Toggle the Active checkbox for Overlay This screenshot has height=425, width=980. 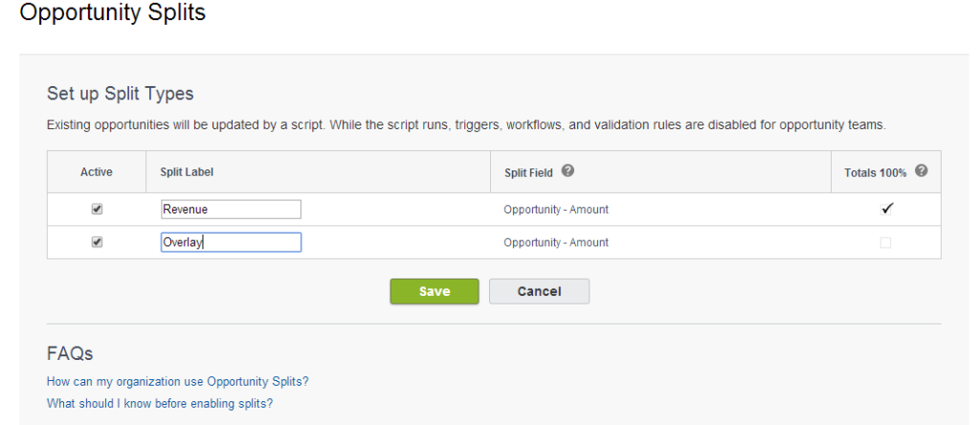[x=97, y=242]
